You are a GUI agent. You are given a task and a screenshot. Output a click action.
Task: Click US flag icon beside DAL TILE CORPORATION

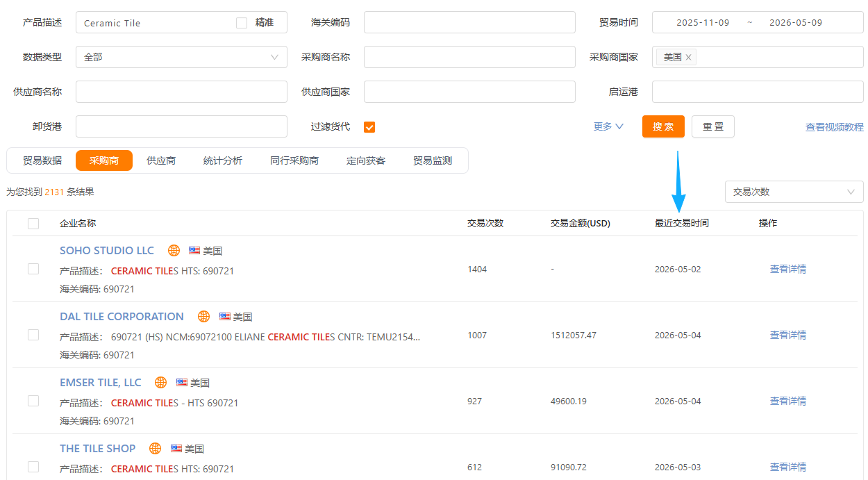[x=224, y=317]
